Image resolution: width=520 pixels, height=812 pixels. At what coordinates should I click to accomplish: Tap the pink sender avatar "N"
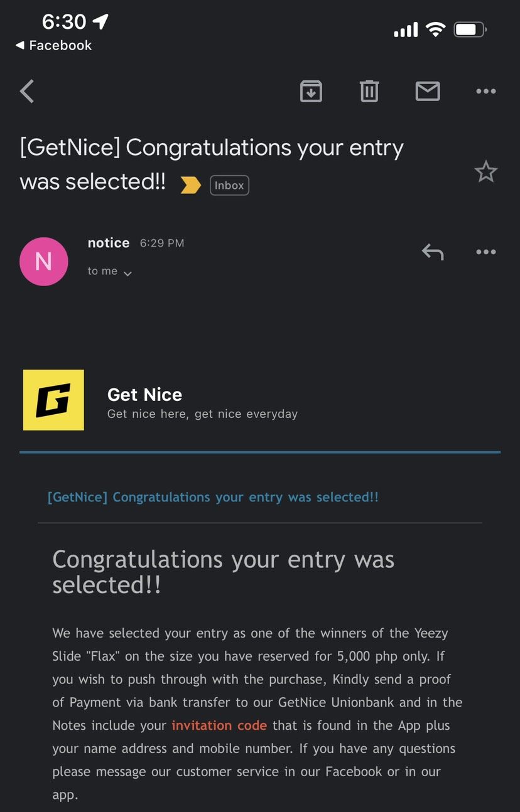[x=44, y=262]
